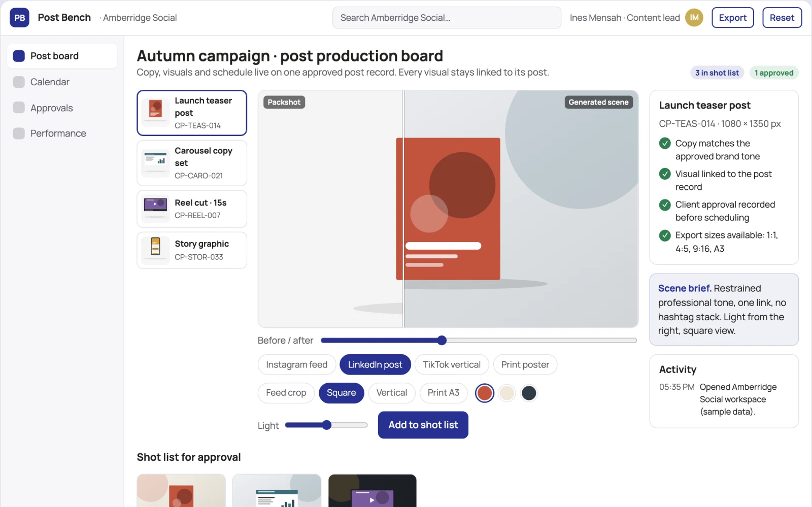Image resolution: width=812 pixels, height=507 pixels.
Task: Choose the Feed crop format chip
Action: pyautogui.click(x=286, y=393)
